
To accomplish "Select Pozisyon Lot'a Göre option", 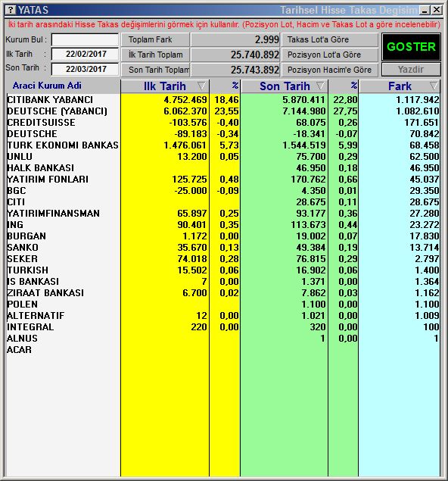I will [330, 55].
